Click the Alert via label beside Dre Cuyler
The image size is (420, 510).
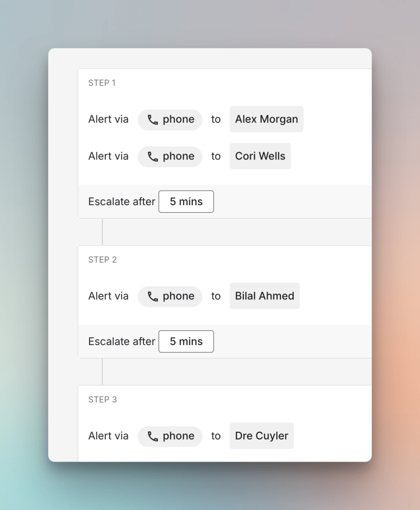tap(108, 436)
